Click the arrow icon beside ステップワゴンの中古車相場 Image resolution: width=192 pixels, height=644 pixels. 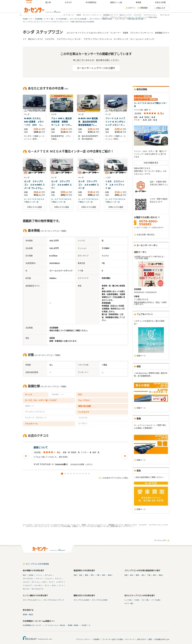[24, 564]
